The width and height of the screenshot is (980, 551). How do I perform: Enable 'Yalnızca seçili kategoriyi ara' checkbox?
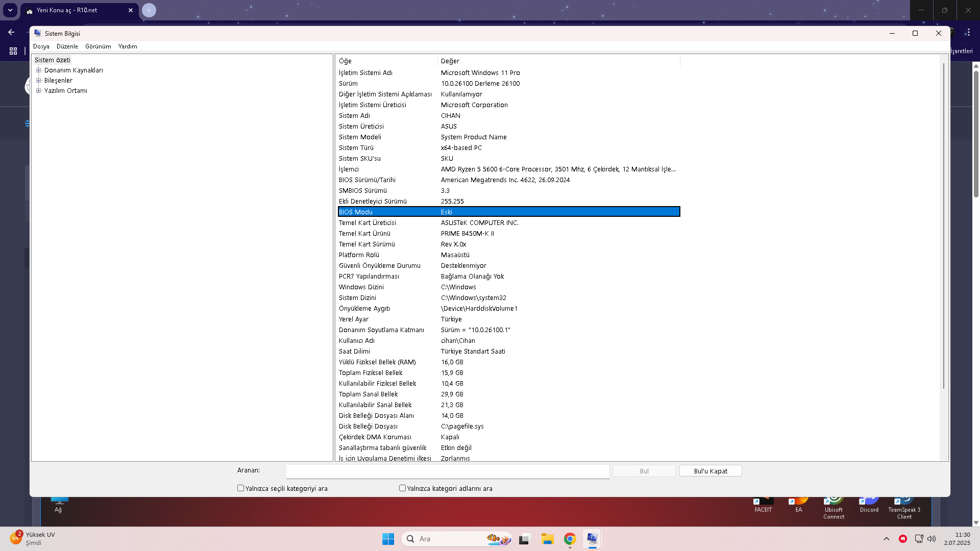(x=240, y=488)
